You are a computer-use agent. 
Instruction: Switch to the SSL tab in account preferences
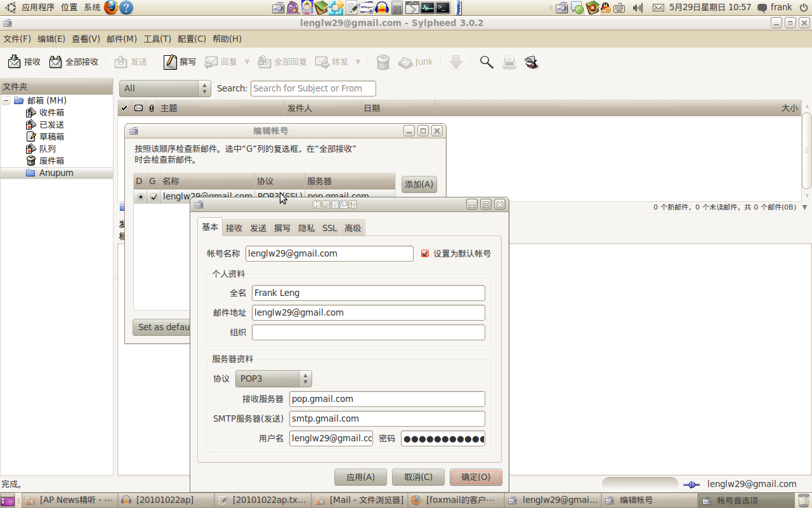tap(329, 228)
